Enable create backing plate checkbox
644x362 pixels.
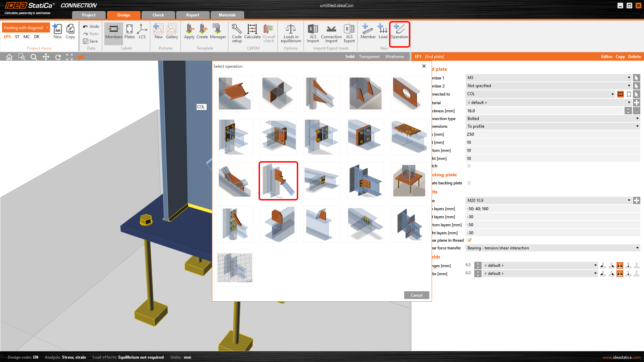click(x=469, y=183)
